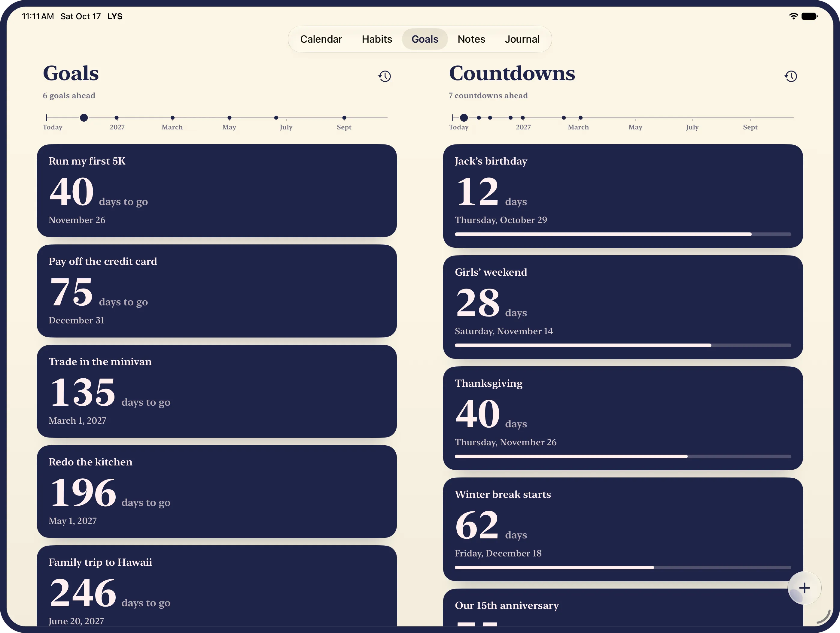Click 'Sat Oct 17' in status bar
840x633 pixels.
pyautogui.click(x=81, y=16)
